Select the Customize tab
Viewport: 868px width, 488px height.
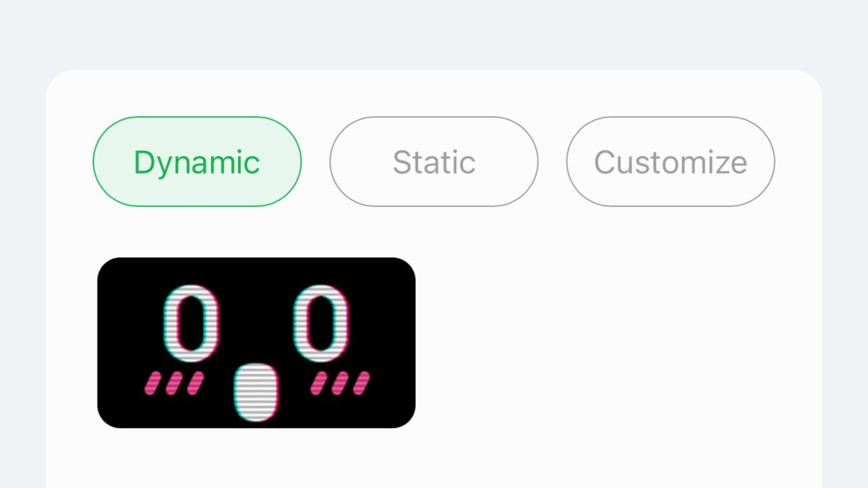(x=670, y=162)
